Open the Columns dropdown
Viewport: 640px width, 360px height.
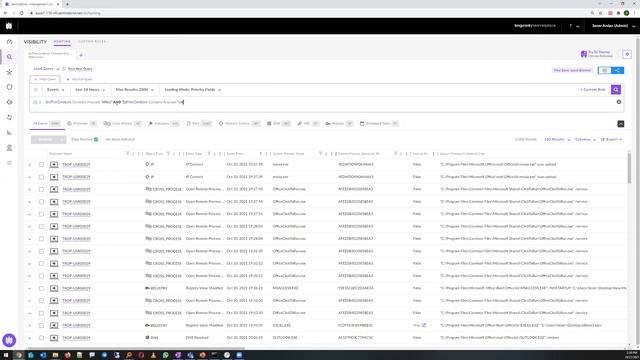[x=585, y=140]
